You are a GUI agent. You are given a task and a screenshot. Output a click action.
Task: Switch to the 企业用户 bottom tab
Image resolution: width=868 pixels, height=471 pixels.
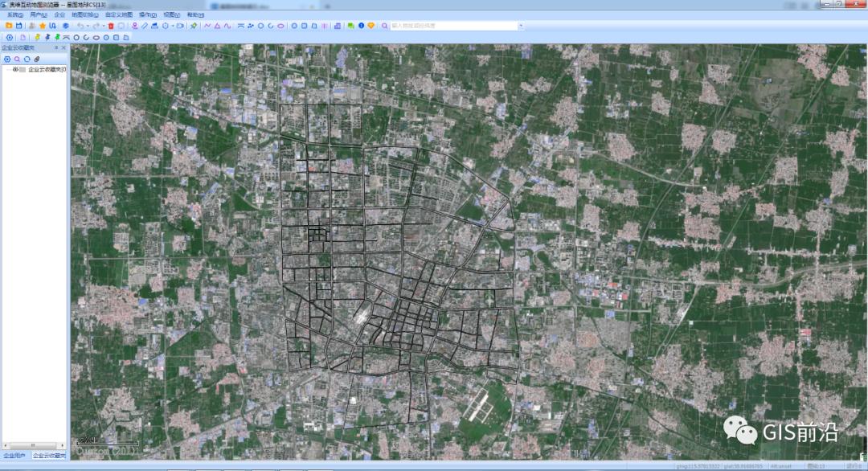coord(14,456)
